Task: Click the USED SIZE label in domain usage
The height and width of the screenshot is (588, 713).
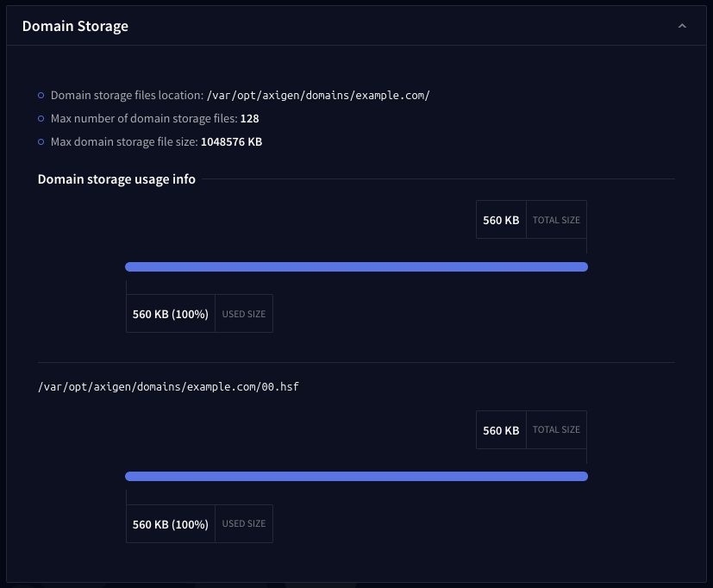Action: coord(244,314)
